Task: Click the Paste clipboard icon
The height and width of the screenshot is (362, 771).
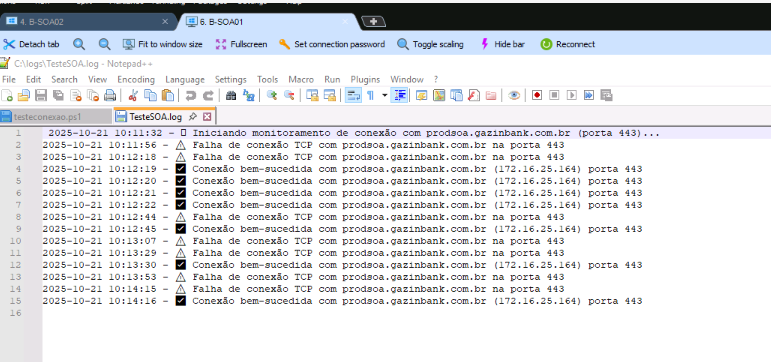Action: (x=168, y=95)
